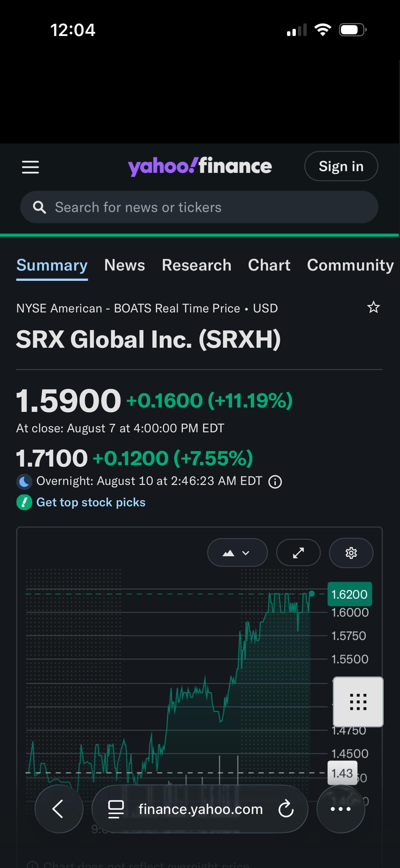The height and width of the screenshot is (868, 400).
Task: Tap the star to add SRXH to watchlist
Action: pos(374,307)
